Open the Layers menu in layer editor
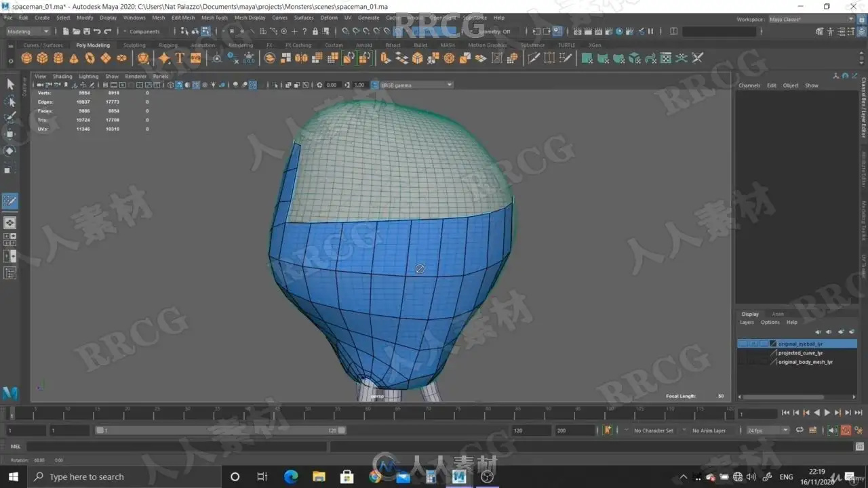This screenshot has width=868, height=488. coord(747,323)
